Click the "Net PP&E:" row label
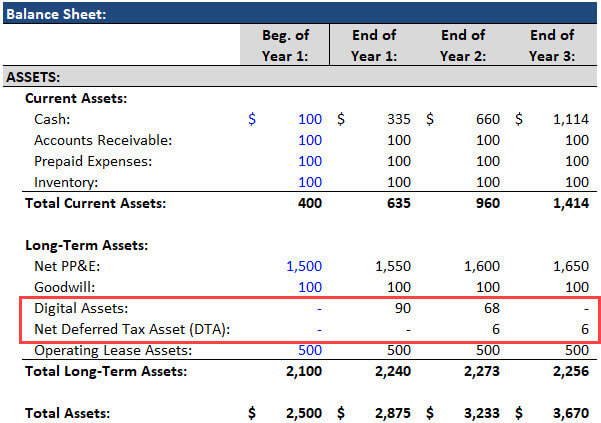This screenshot has width=601, height=423. coord(67,266)
